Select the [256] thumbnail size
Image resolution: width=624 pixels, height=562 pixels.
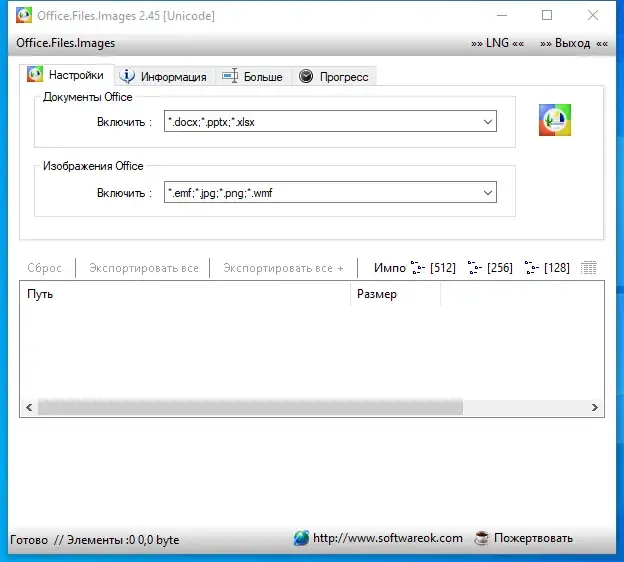coord(490,268)
